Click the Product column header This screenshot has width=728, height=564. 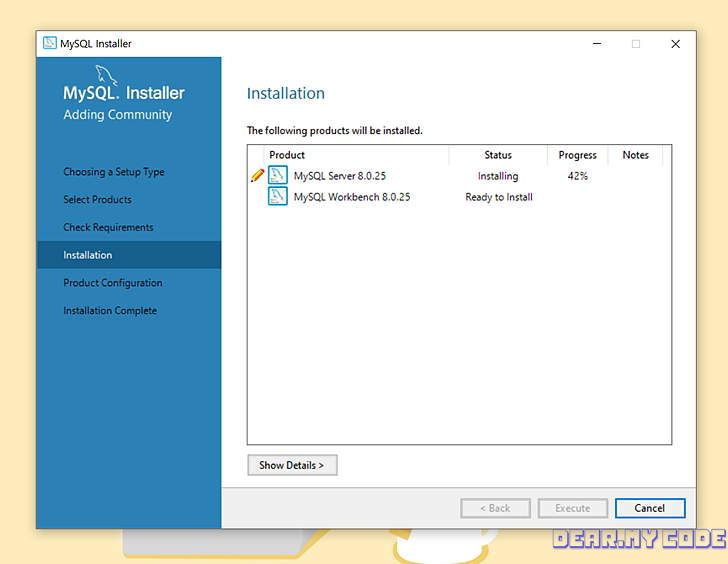pos(356,155)
